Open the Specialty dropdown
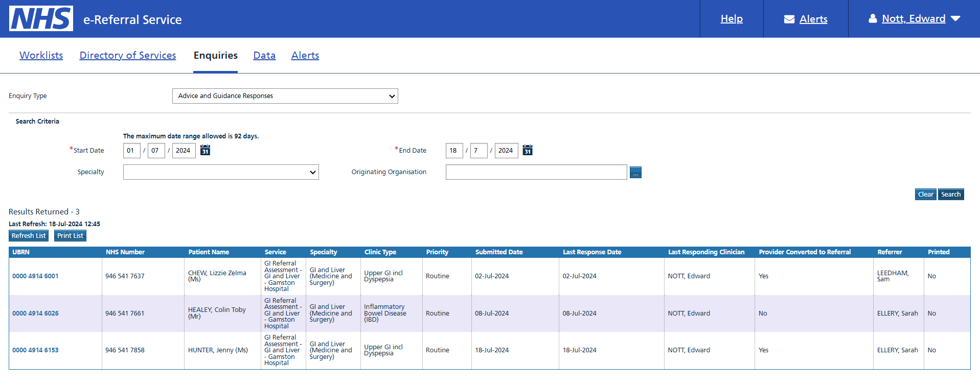This screenshot has width=980, height=386. click(221, 172)
